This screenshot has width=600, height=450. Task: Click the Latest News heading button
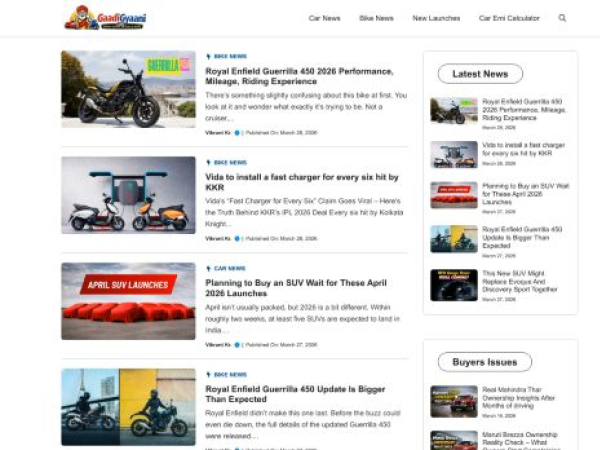point(480,74)
